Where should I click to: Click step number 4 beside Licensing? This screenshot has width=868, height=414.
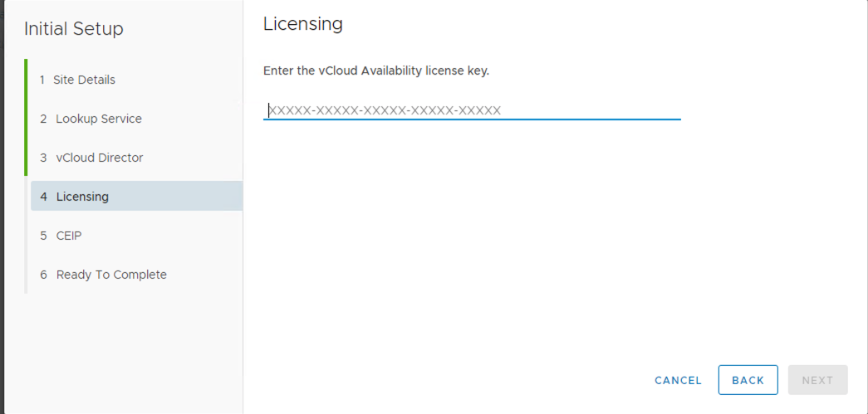coord(43,197)
